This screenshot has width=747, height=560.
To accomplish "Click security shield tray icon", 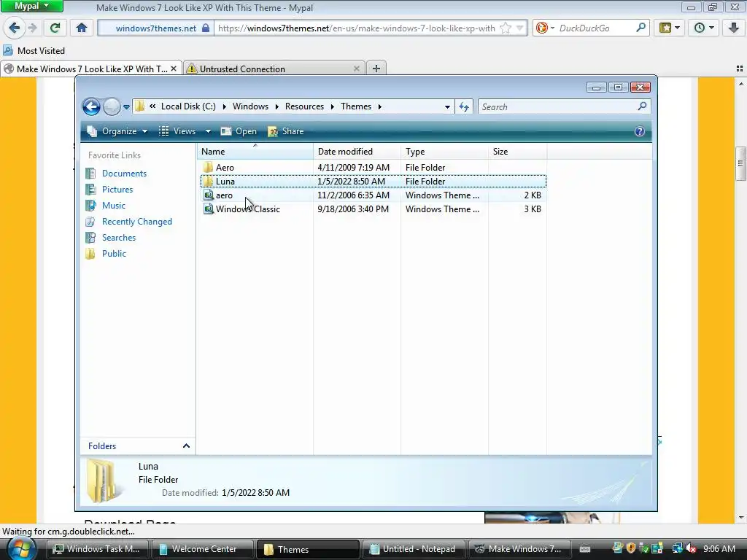I will 631,549.
